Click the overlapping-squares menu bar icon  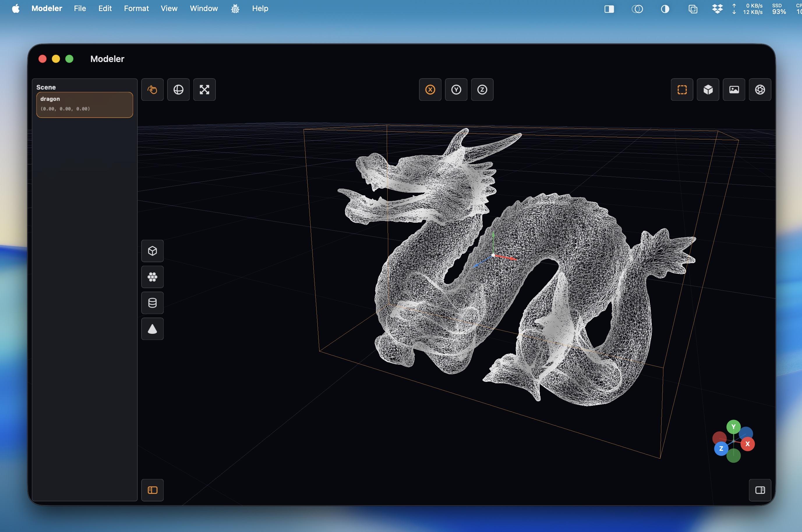693,9
